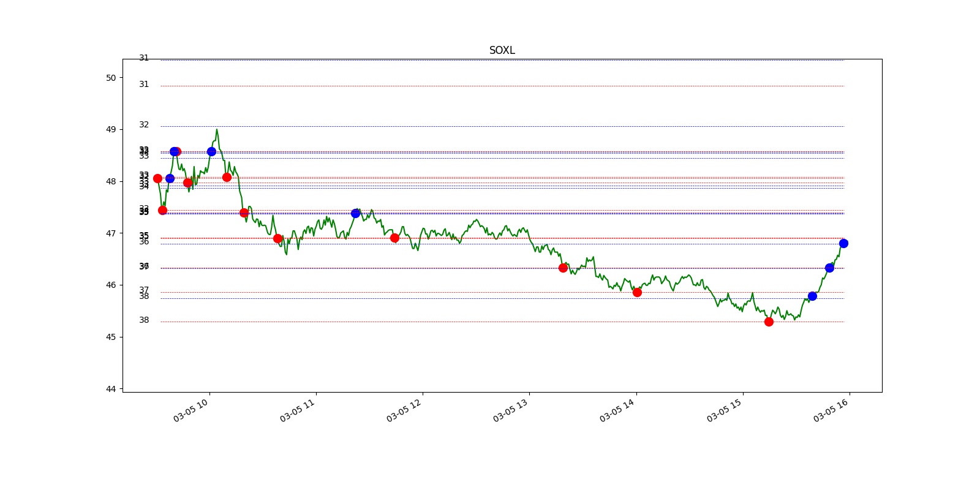Image resolution: width=980 pixels, height=490 pixels.
Task: Click the x-axis label 03-05 16
Action: 831,410
